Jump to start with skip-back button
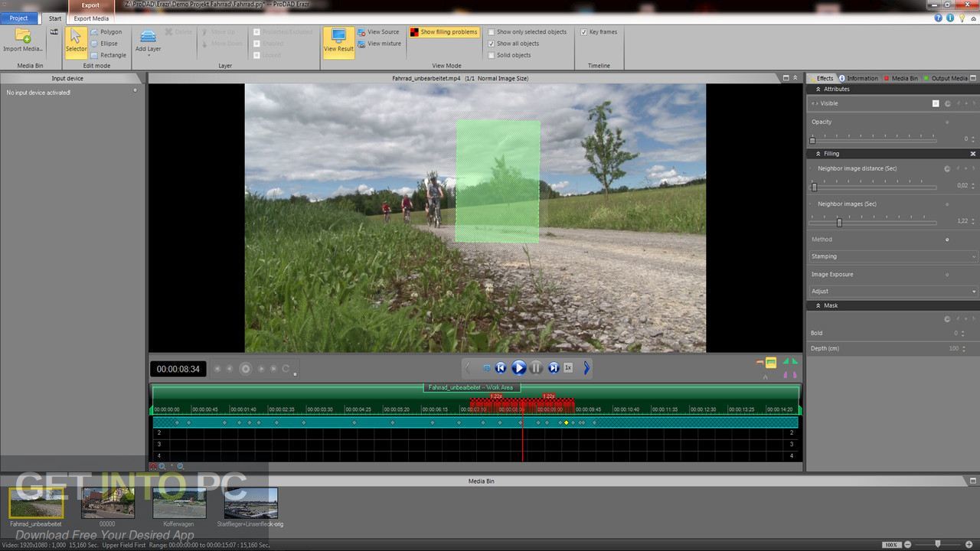The height and width of the screenshot is (551, 980). tap(501, 368)
